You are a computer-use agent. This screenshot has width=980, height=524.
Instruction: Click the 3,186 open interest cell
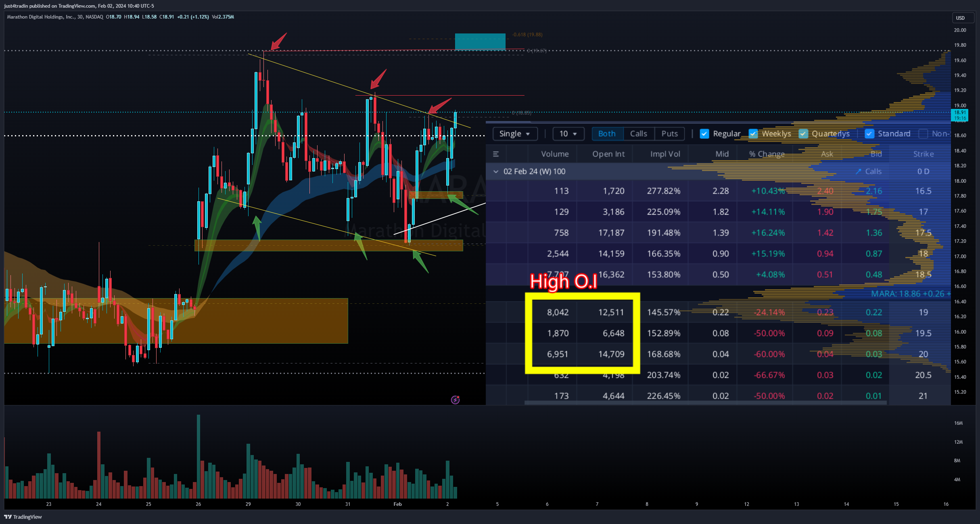(x=614, y=212)
